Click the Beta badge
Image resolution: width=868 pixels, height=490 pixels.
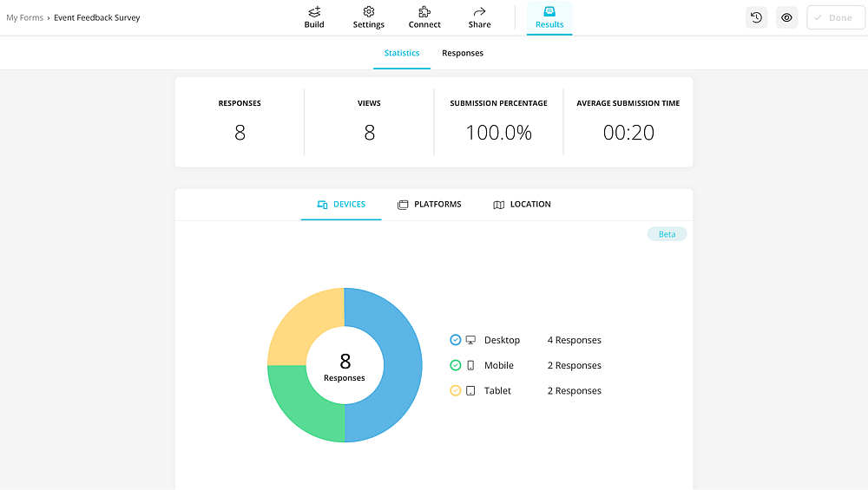pyautogui.click(x=667, y=234)
